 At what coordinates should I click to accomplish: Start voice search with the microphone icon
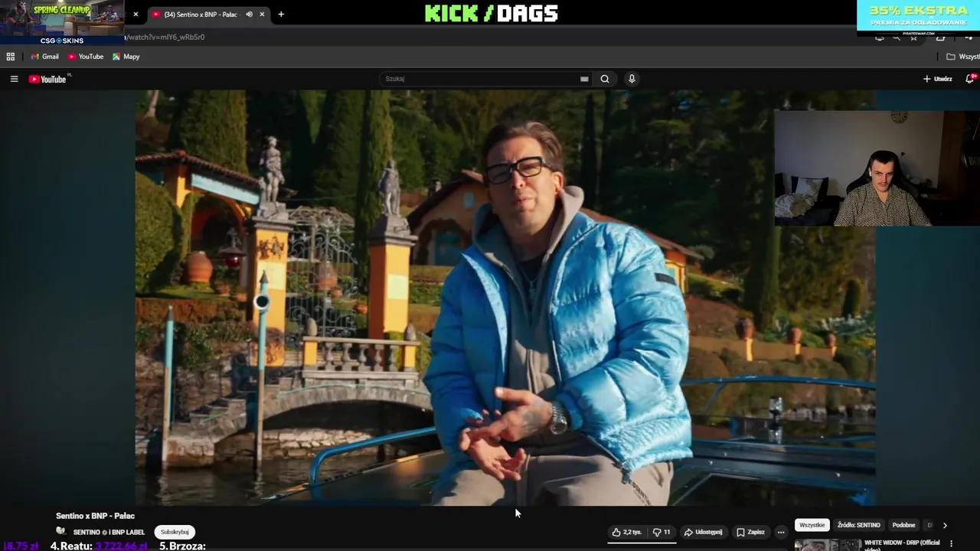tap(632, 79)
